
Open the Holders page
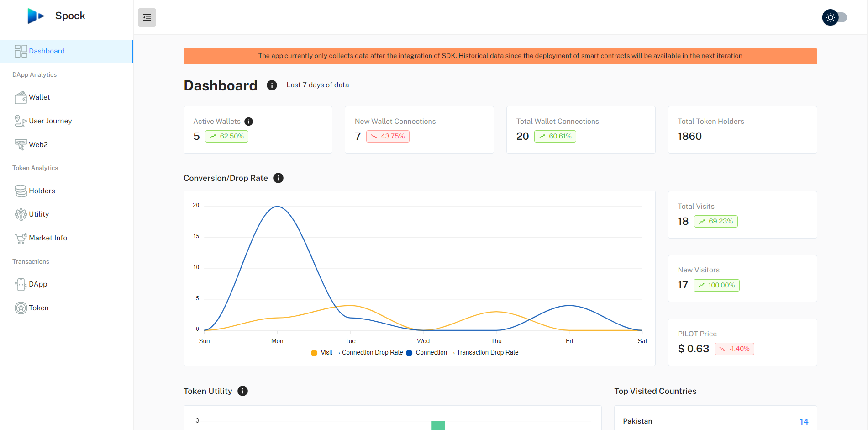(x=42, y=191)
